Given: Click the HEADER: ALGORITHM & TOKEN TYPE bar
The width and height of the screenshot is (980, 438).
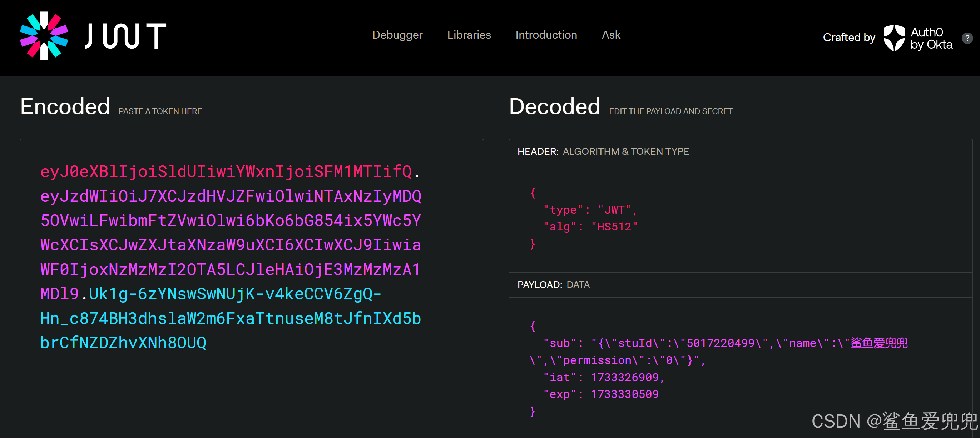Looking at the screenshot, I should point(740,151).
